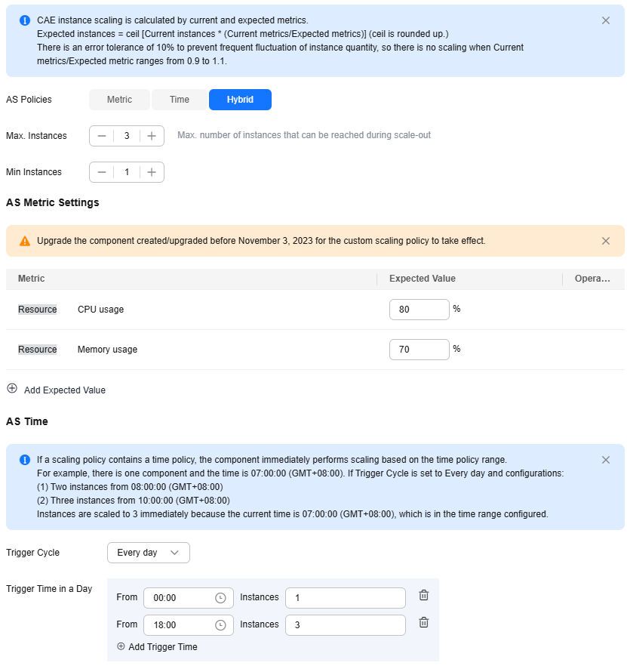Screen dimensions: 627x672
Task: Edit Memory usage expected value field
Action: (x=419, y=350)
